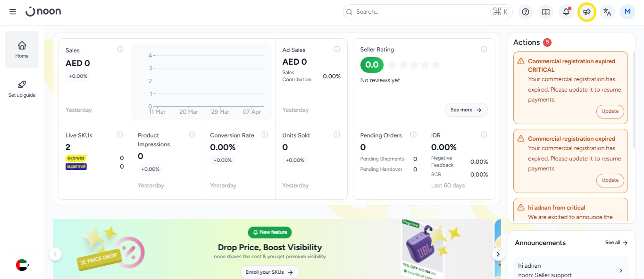Image resolution: width=644 pixels, height=279 pixels.
Task: Open the documentation book icon
Action: tap(546, 12)
